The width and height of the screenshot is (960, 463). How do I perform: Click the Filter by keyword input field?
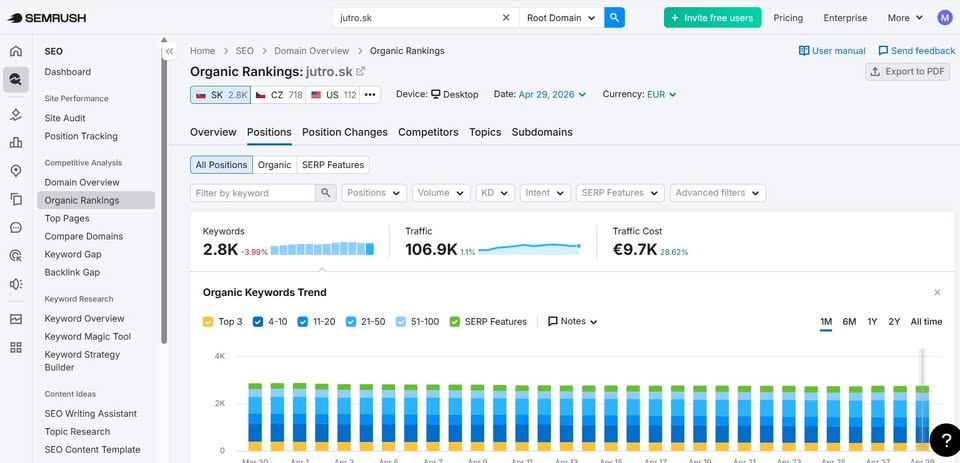[253, 193]
